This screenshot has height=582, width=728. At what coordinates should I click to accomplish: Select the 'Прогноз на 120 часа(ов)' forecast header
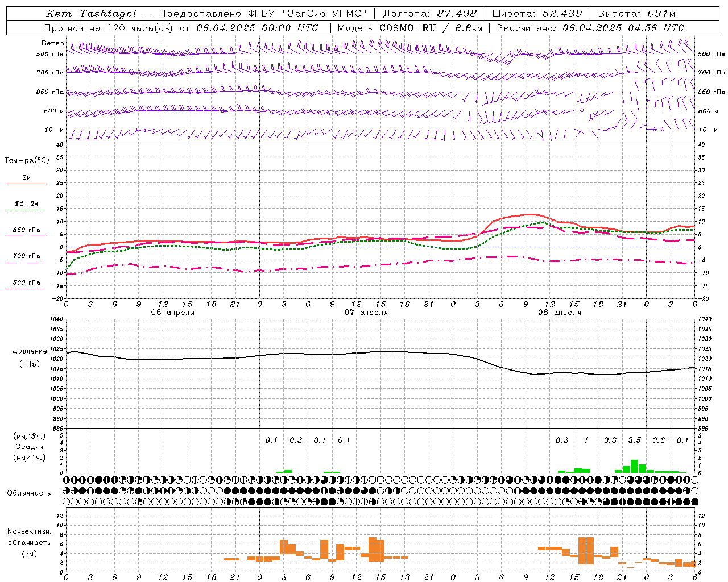coord(109,28)
